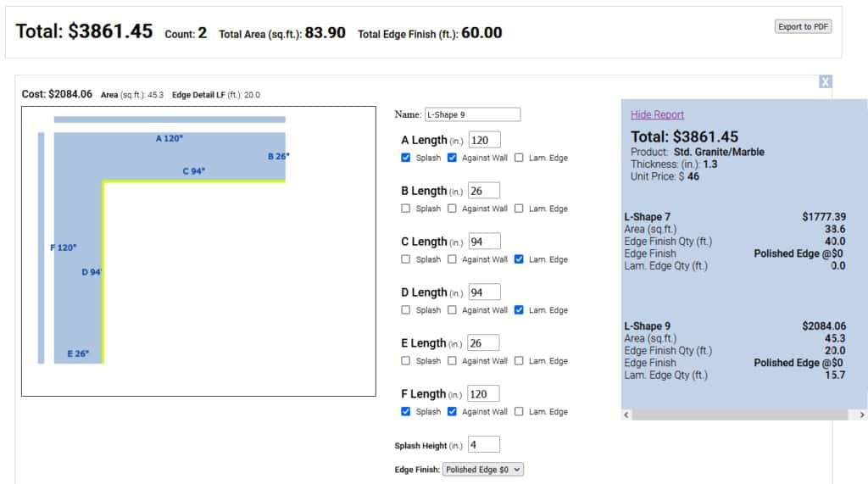Viewport: 868px width, 484px height.
Task: Enable Splash for D Length
Action: click(406, 310)
